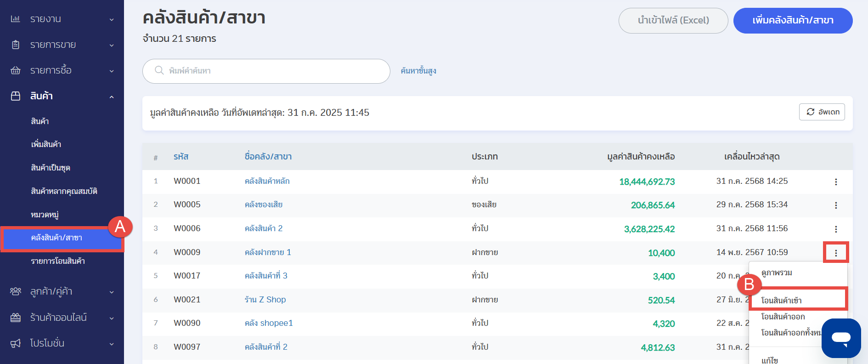Image resolution: width=868 pixels, height=364 pixels.
Task: Open the three-dot menu for คลังสินค้า 2
Action: [835, 229]
